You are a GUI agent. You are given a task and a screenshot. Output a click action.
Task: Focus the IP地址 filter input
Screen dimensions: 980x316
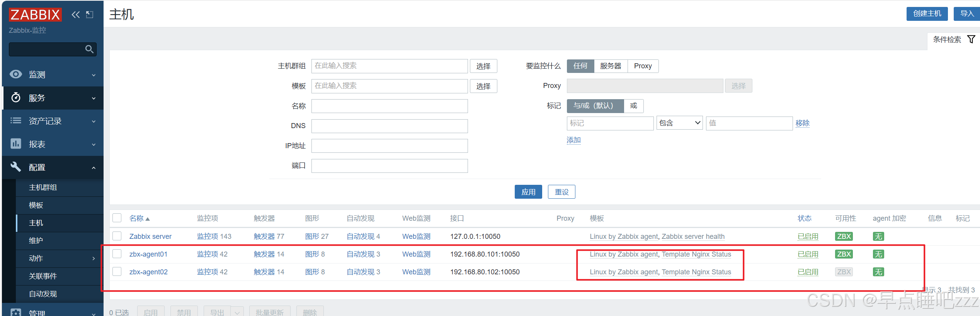(x=390, y=146)
